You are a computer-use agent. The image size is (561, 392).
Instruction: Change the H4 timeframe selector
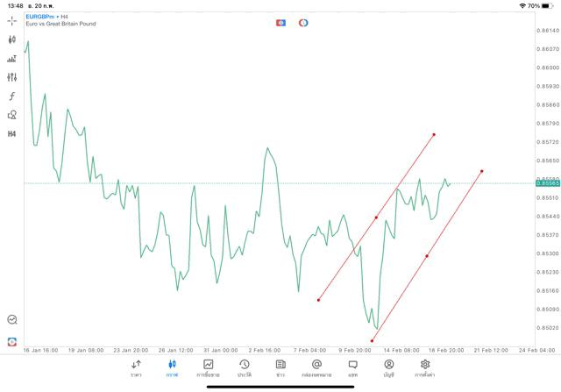coord(12,134)
